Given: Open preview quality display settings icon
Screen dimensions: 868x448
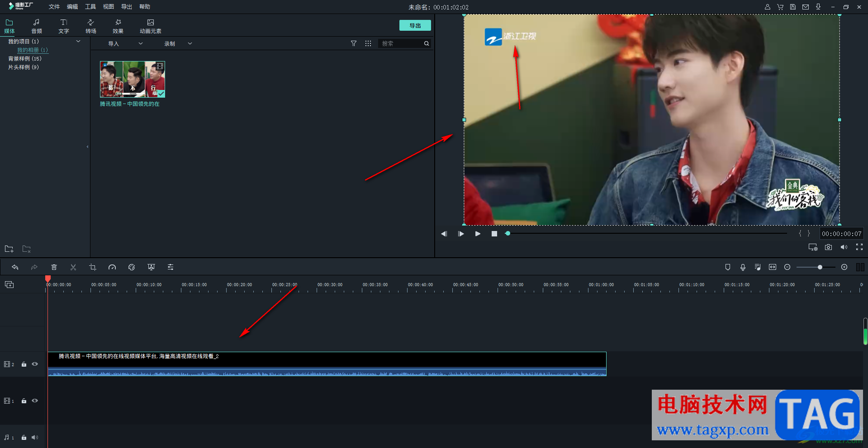Looking at the screenshot, I should (x=813, y=247).
